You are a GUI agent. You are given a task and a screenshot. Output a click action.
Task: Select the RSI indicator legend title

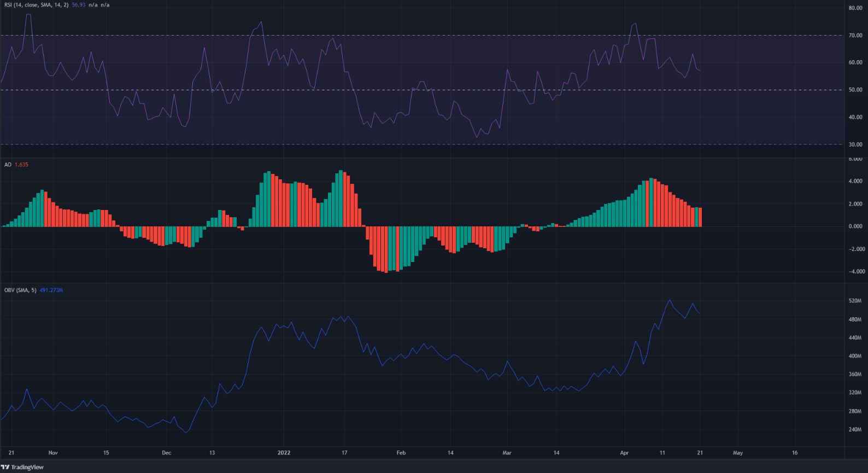[x=34, y=5]
